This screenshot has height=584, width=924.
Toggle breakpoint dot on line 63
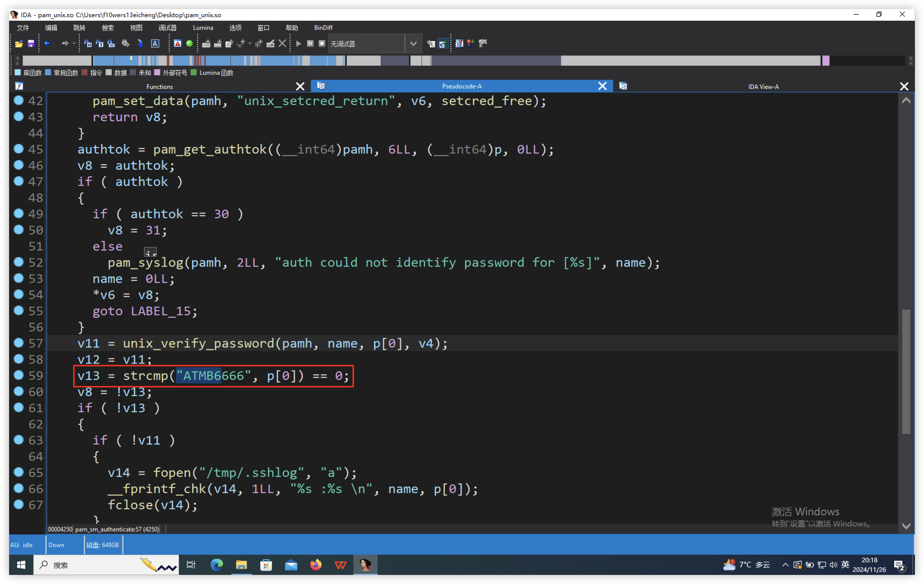tap(18, 440)
